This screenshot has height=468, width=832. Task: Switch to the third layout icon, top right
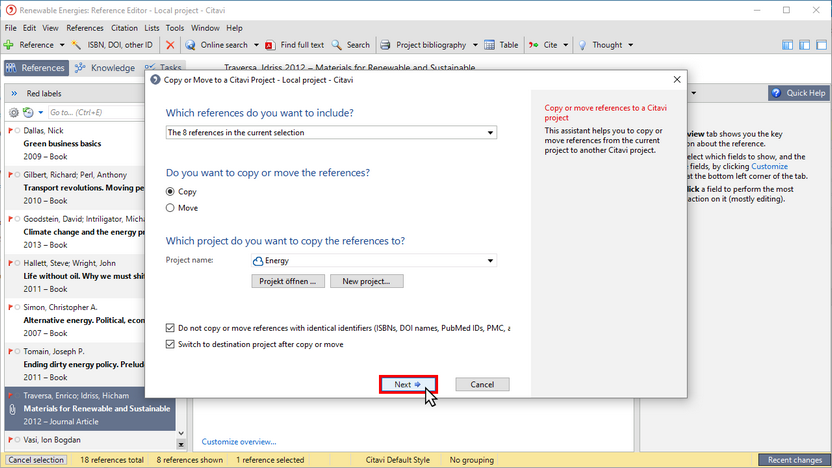[821, 45]
